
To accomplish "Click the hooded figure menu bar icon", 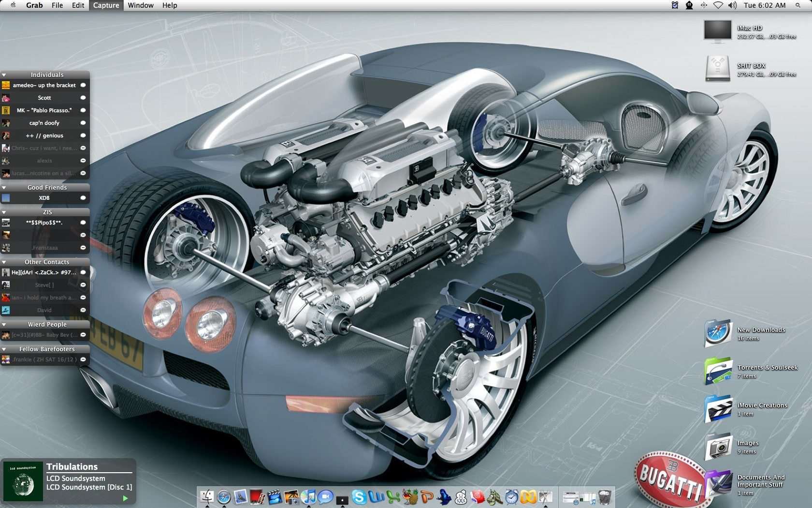I will (x=689, y=5).
